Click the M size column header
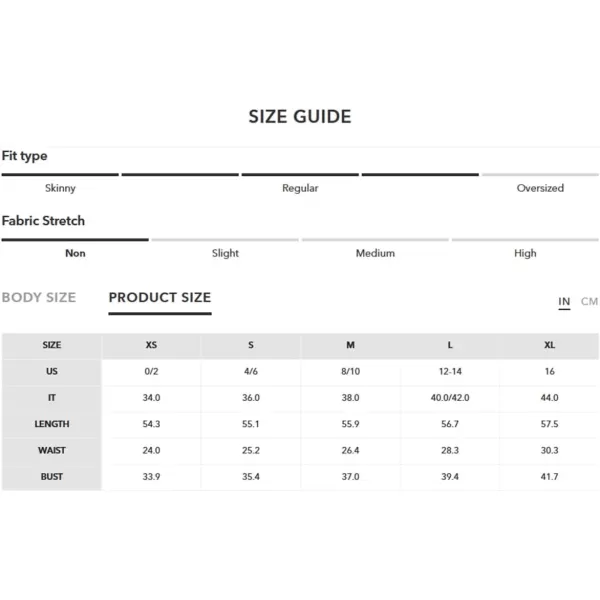 (351, 345)
